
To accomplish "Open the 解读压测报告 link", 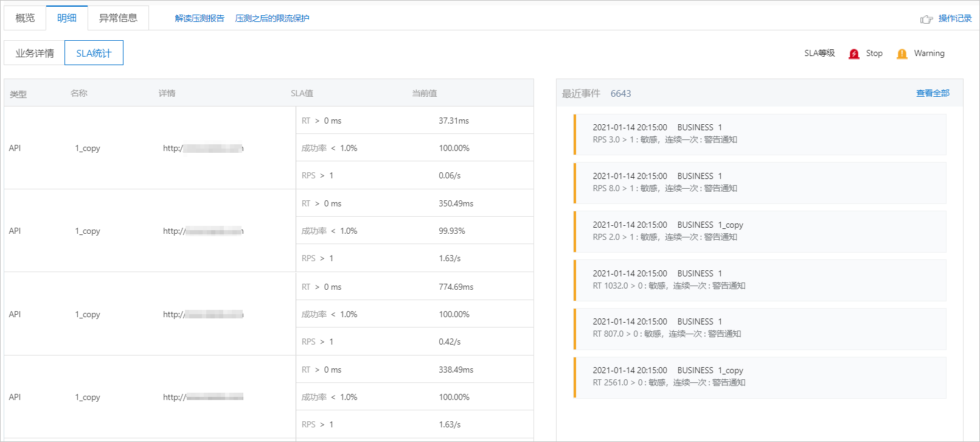I will point(200,18).
